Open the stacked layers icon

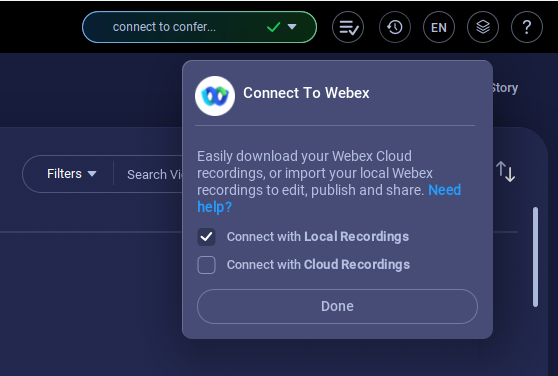483,27
